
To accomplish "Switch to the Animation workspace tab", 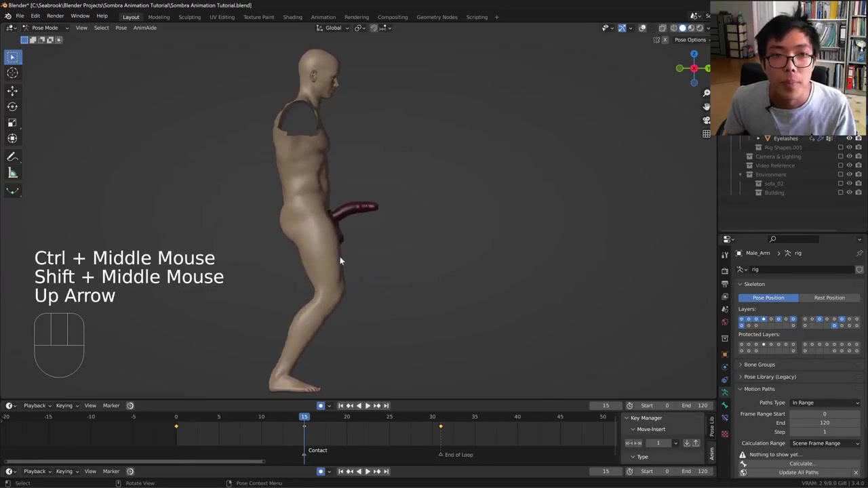I will (x=323, y=17).
